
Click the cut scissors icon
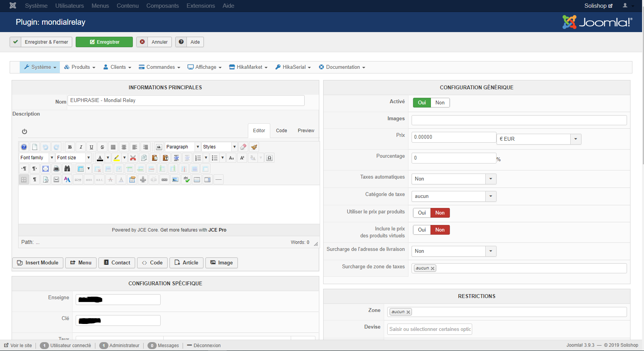click(133, 158)
